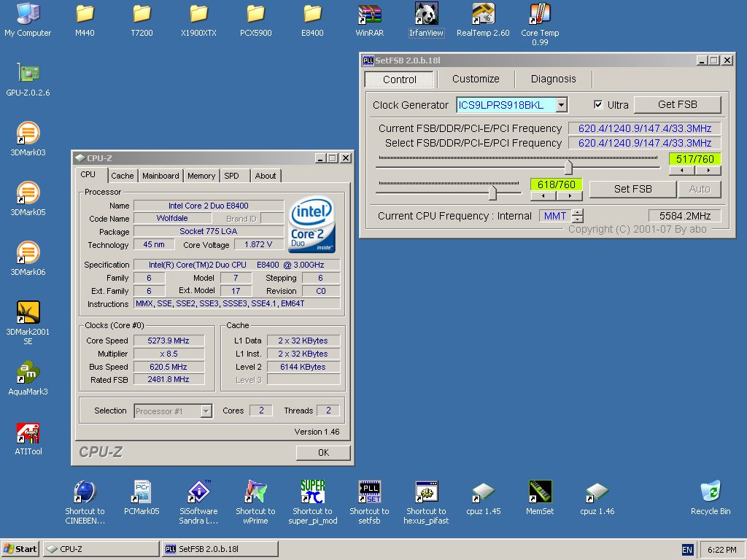Viewport: 747px width, 560px height.
Task: Switch to SetFSB on the taskbar
Action: 220,549
